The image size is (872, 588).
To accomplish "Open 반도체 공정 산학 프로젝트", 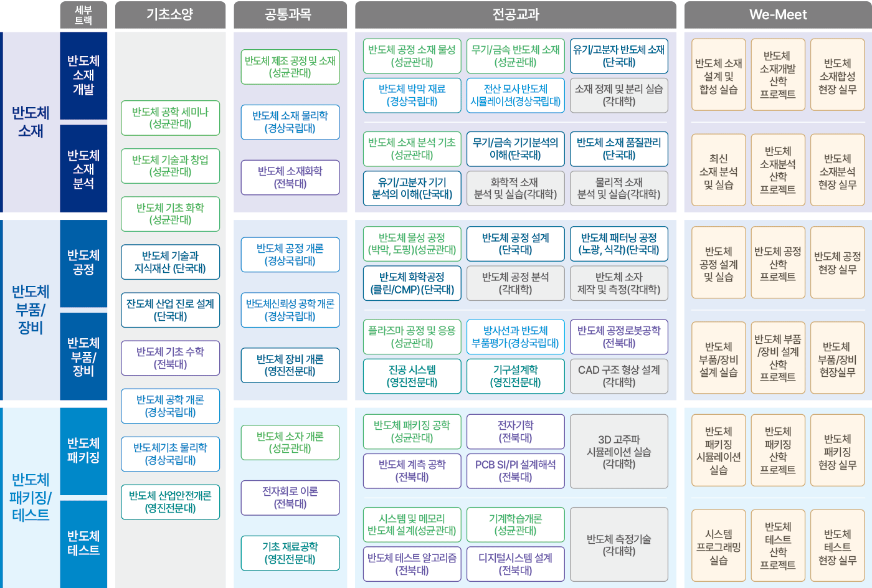I will [x=778, y=263].
